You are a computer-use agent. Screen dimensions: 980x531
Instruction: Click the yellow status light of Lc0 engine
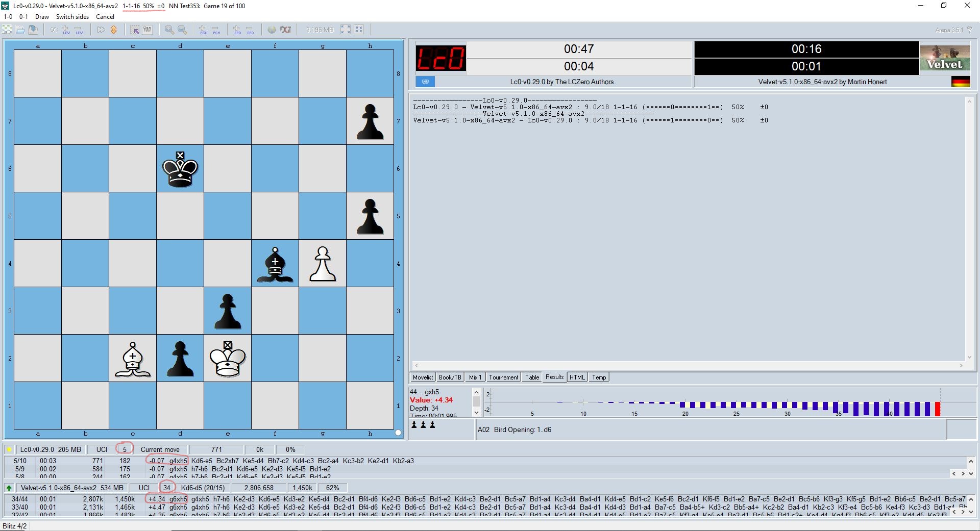9,449
